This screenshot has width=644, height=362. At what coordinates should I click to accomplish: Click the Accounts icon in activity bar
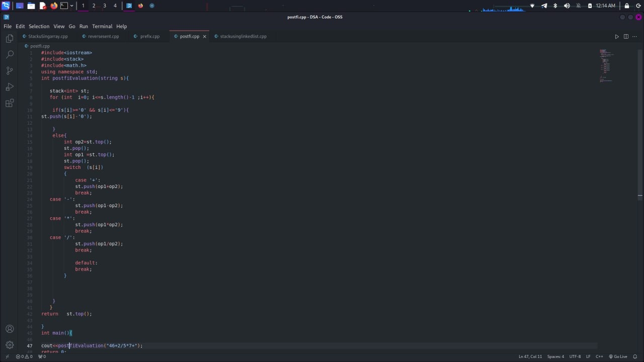(x=10, y=329)
